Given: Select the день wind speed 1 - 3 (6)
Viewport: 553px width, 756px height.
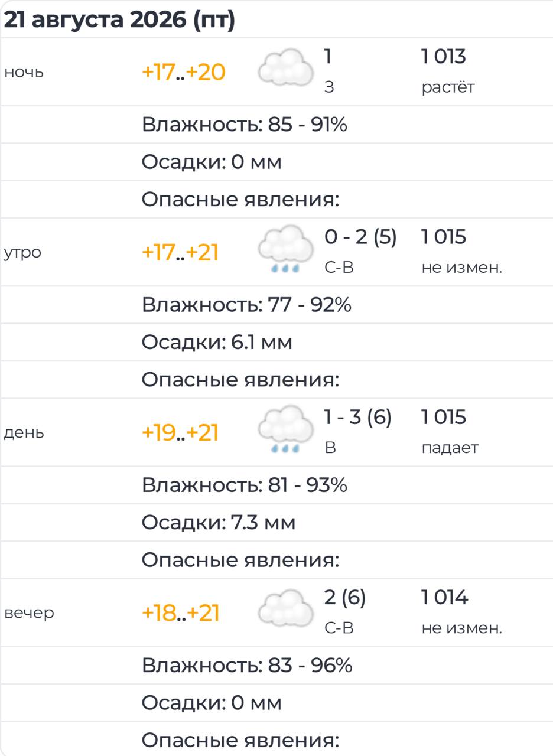Looking at the screenshot, I should 358,418.
